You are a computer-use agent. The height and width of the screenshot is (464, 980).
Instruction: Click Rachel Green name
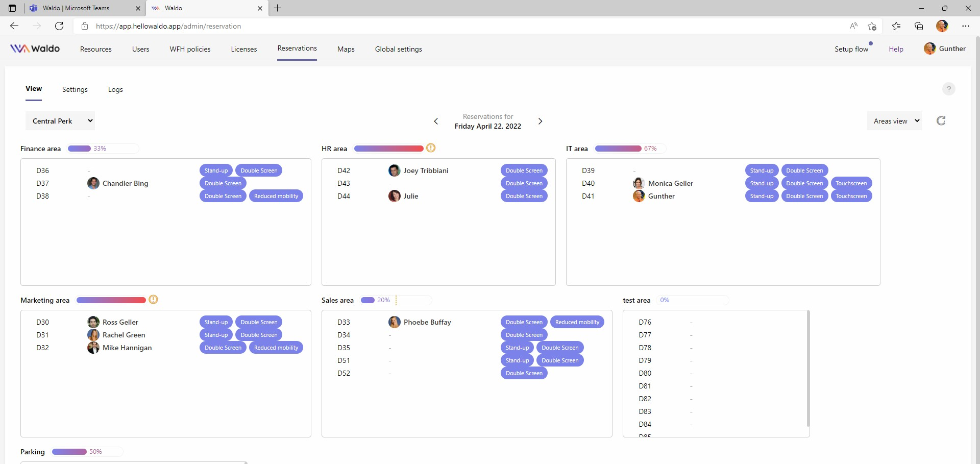pos(124,335)
